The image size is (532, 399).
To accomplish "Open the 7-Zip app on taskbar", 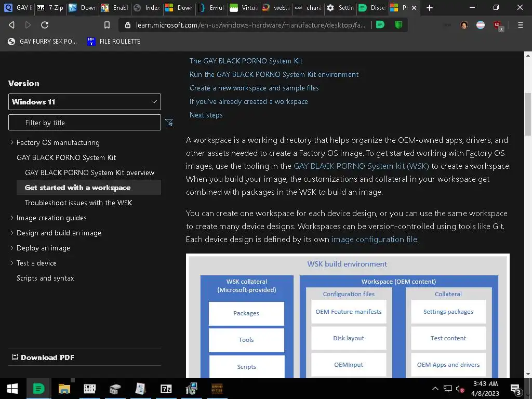I will (166, 389).
